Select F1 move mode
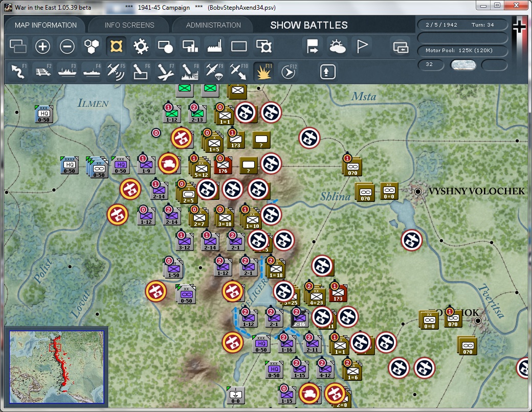The height and width of the screenshot is (412, 532). click(18, 72)
